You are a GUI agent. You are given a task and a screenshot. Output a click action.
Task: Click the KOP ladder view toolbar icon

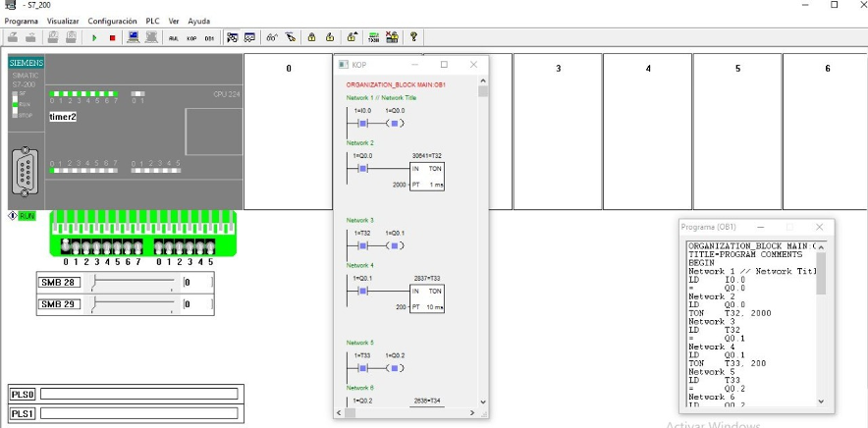pos(191,37)
